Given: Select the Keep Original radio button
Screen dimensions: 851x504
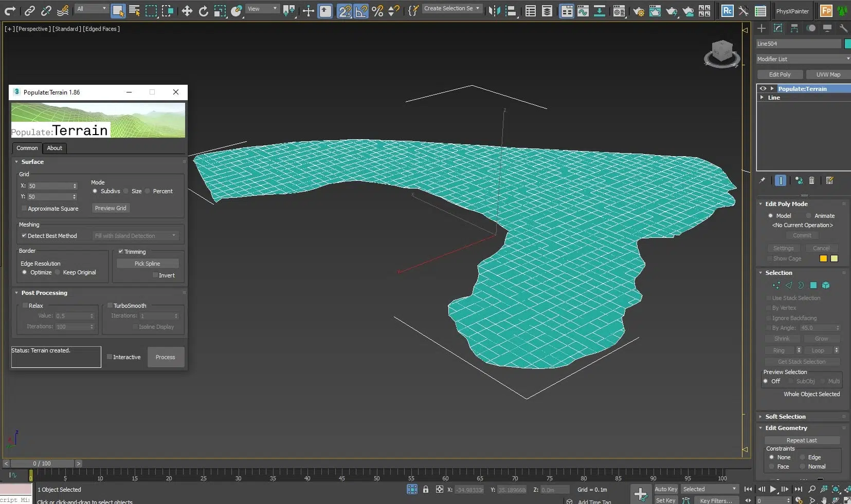Looking at the screenshot, I should pyautogui.click(x=58, y=272).
